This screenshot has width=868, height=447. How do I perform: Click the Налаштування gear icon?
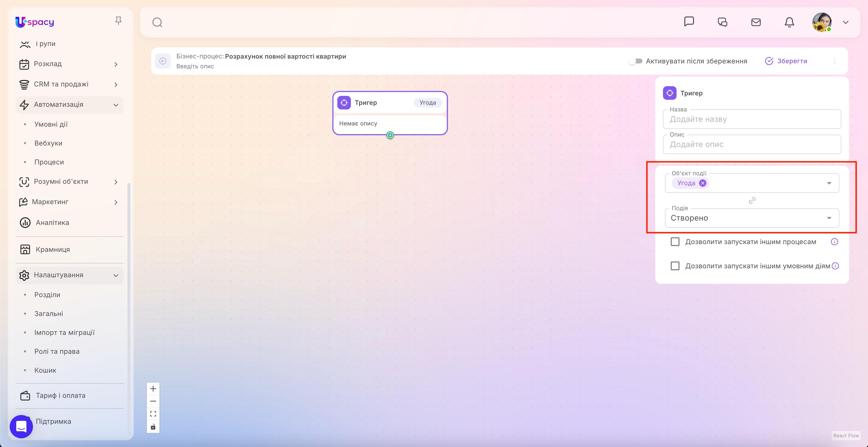(24, 275)
